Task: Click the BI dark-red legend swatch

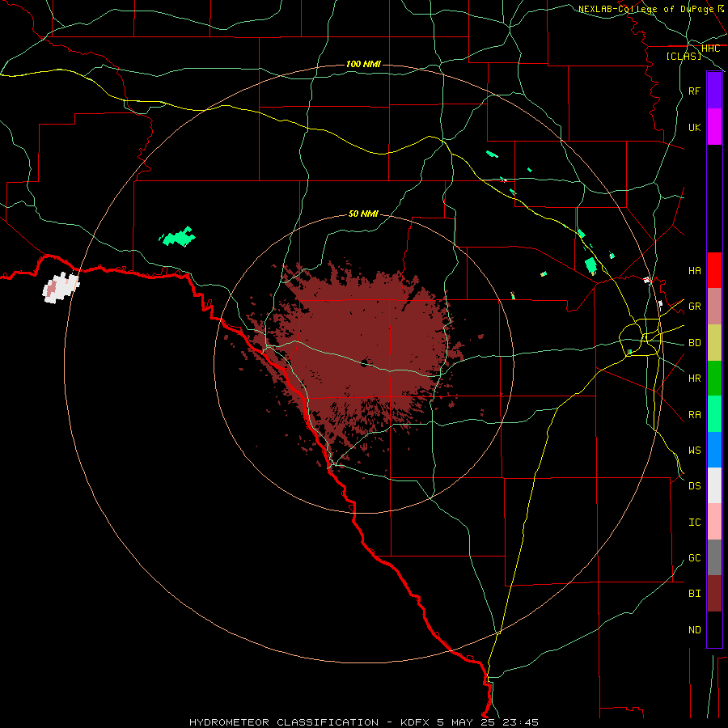Action: [714, 594]
